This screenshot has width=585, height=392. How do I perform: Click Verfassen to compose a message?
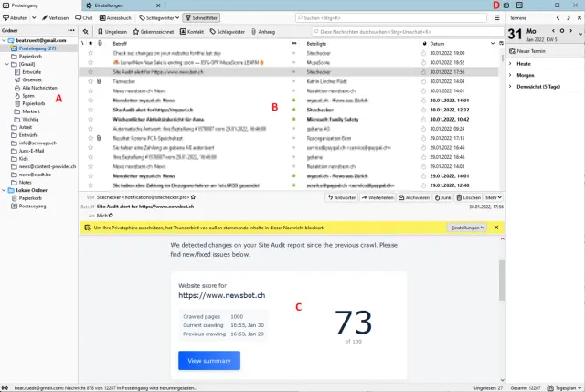point(55,18)
